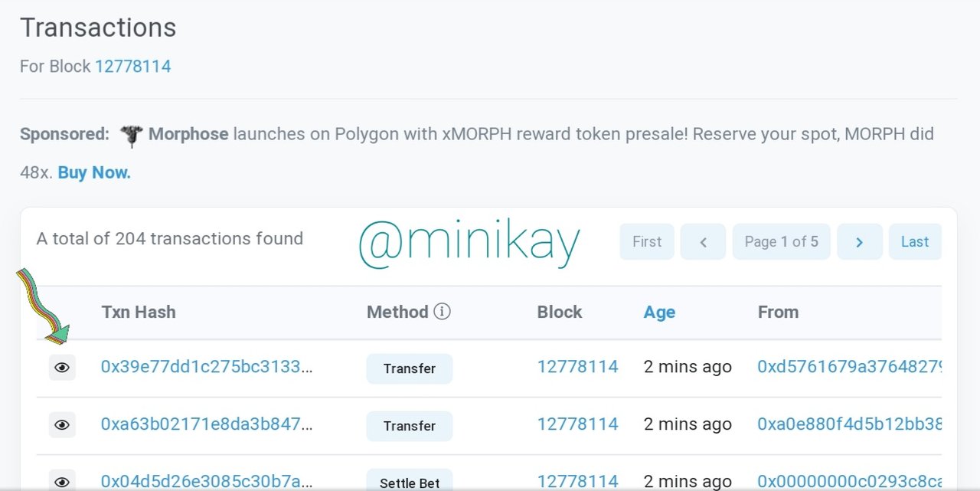The width and height of the screenshot is (980, 491).
Task: Jump to Last page
Action: [915, 242]
